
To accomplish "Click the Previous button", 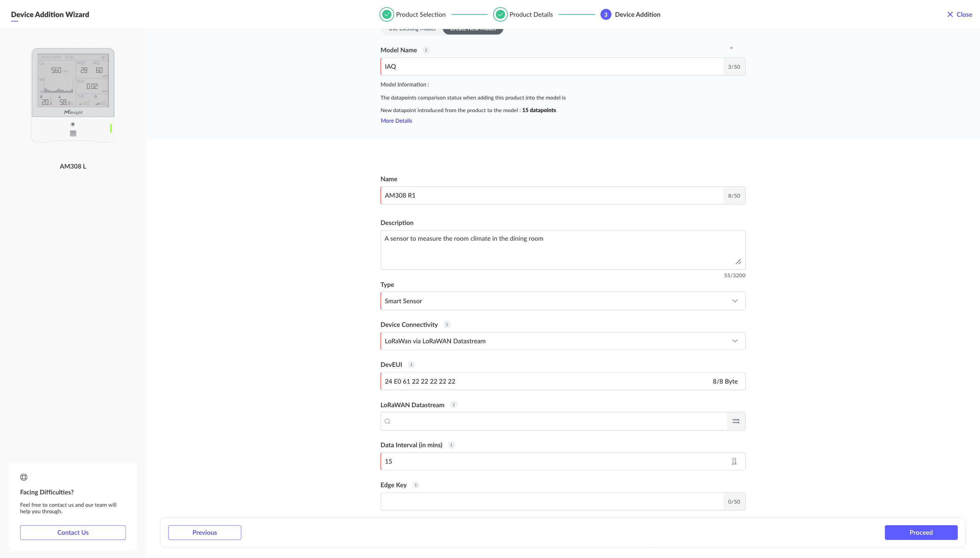I will pos(204,532).
